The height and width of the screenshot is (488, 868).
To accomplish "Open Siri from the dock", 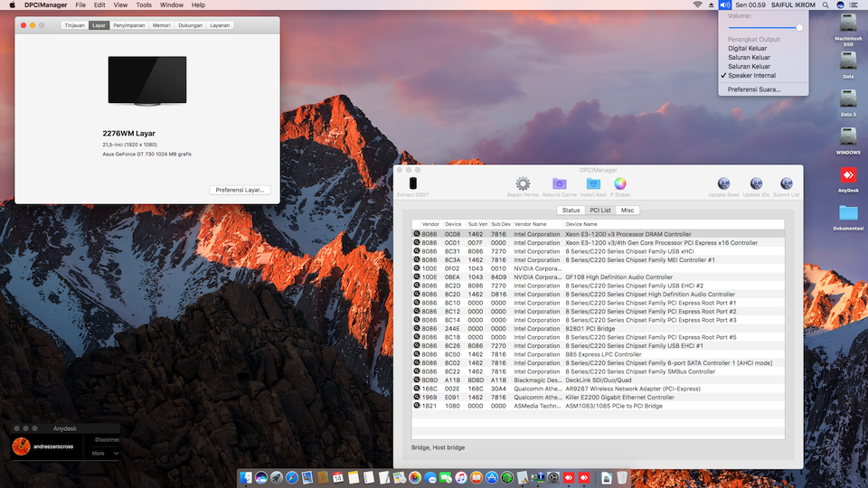I will pyautogui.click(x=261, y=477).
